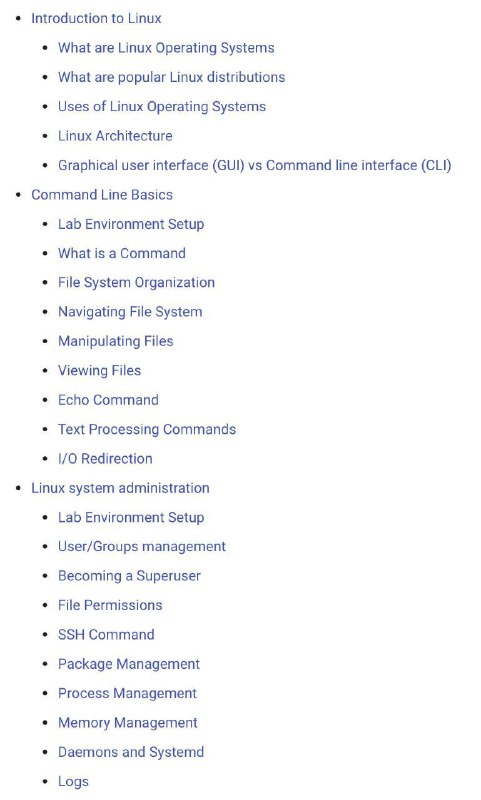481x800 pixels.
Task: Go to Navigating File System
Action: [130, 312]
